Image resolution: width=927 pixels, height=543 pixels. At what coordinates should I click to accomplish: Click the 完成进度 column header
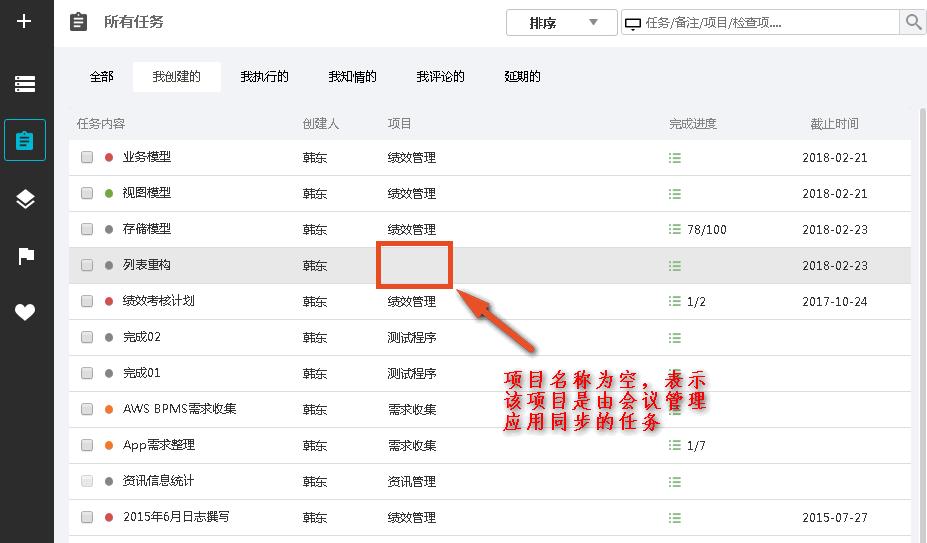[693, 124]
